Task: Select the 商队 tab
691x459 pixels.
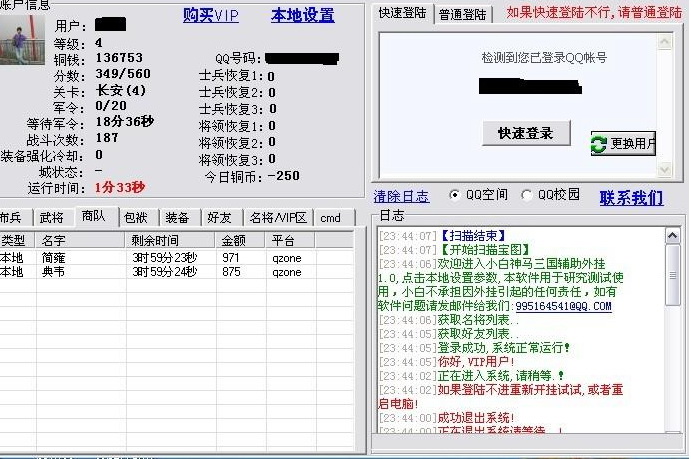Action: point(96,216)
